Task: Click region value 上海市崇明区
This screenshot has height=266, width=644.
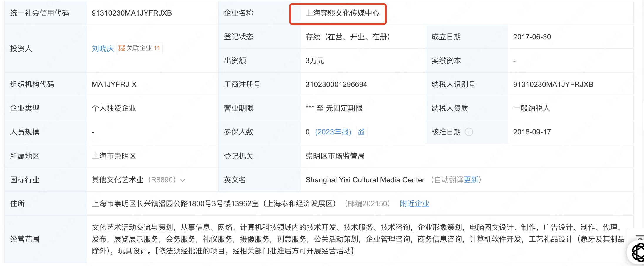Action: click(x=114, y=156)
